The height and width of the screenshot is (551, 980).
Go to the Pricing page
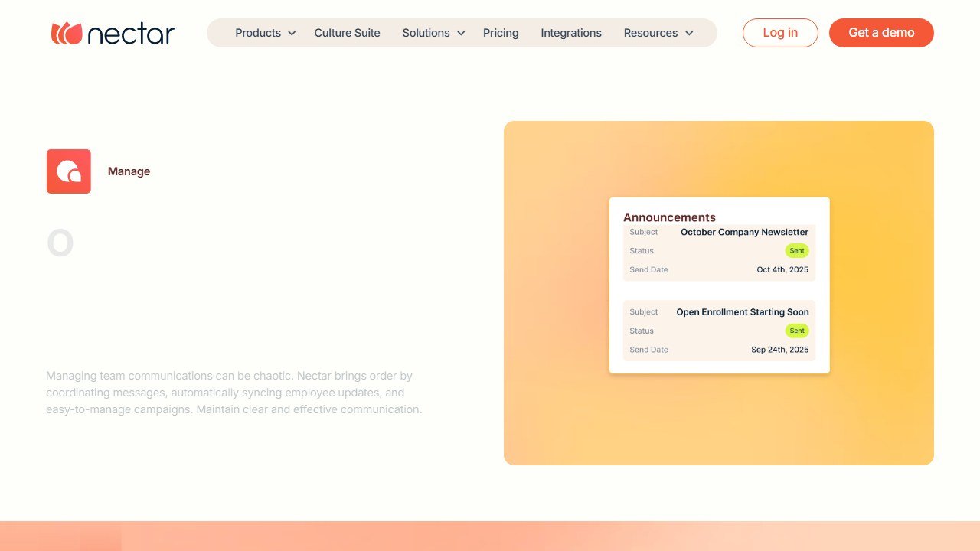click(x=501, y=33)
